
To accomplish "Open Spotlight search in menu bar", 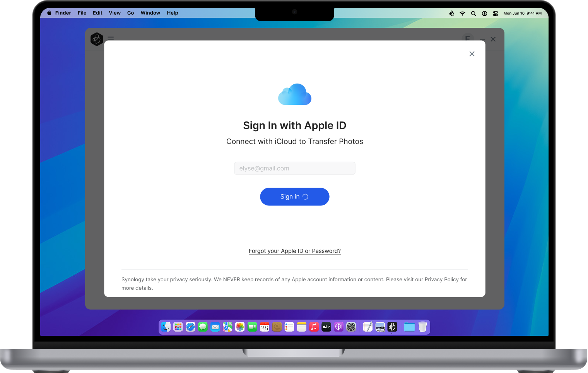I will tap(473, 13).
